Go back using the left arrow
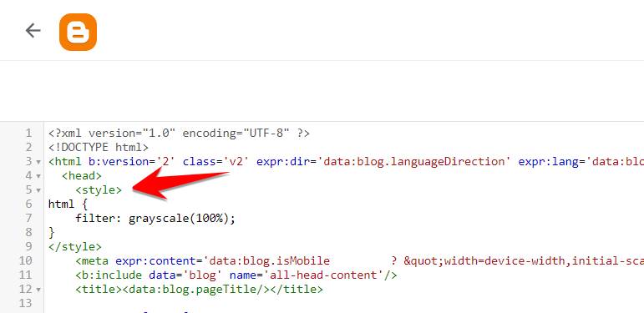644x313 pixels. (33, 31)
